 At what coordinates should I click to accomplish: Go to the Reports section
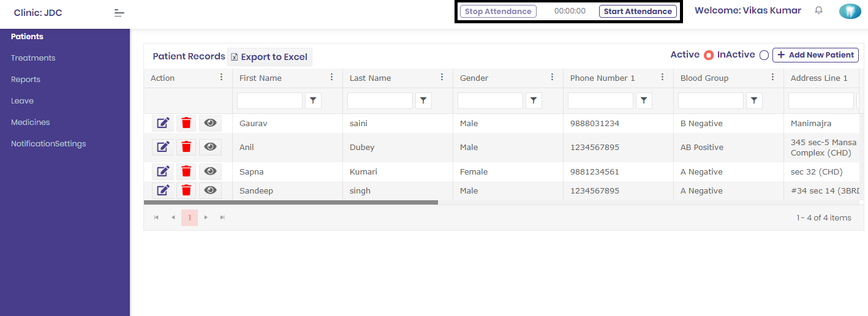26,80
